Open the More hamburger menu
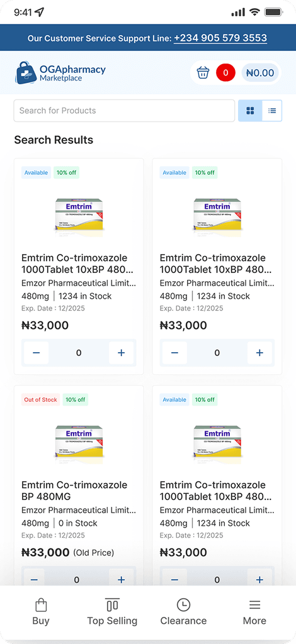Image resolution: width=296 pixels, height=644 pixels. pyautogui.click(x=254, y=612)
